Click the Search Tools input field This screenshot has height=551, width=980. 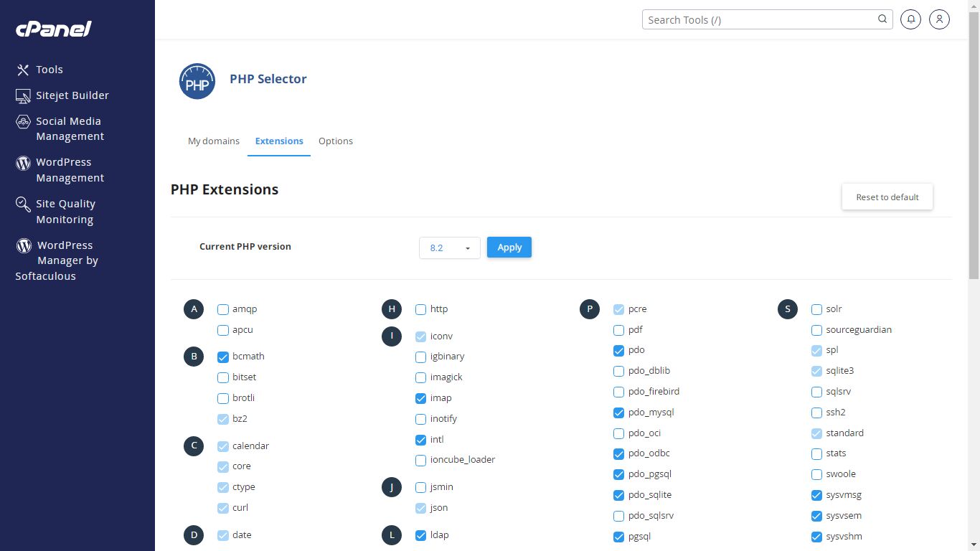pos(760,19)
